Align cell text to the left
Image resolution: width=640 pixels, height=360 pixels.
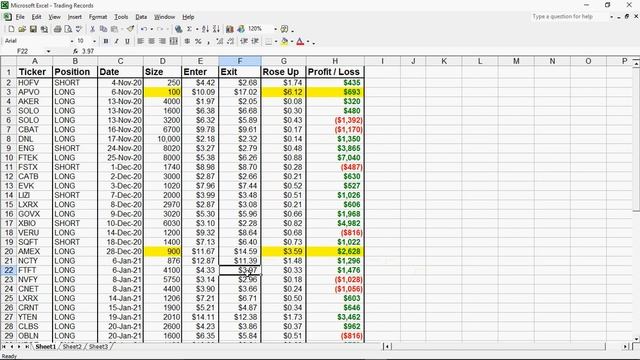tap(140, 41)
